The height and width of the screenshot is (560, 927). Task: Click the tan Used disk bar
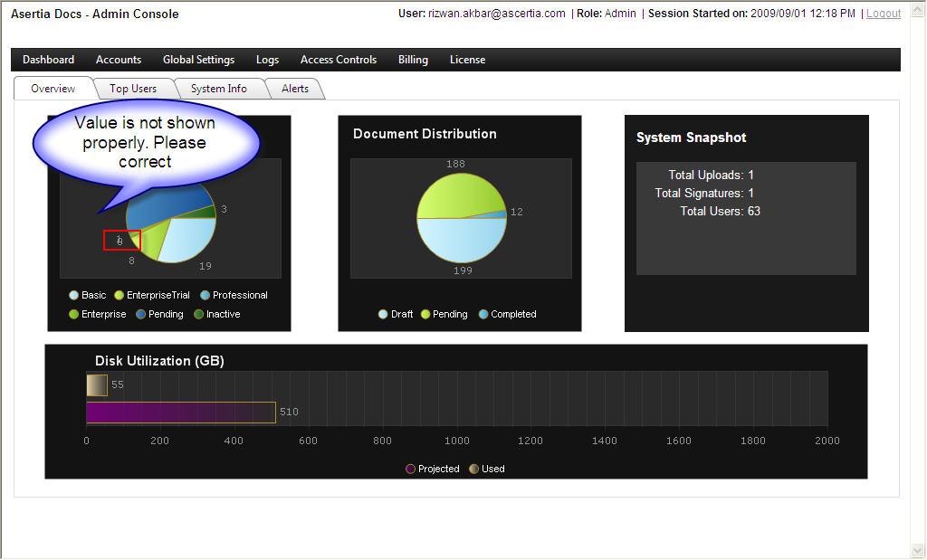96,385
